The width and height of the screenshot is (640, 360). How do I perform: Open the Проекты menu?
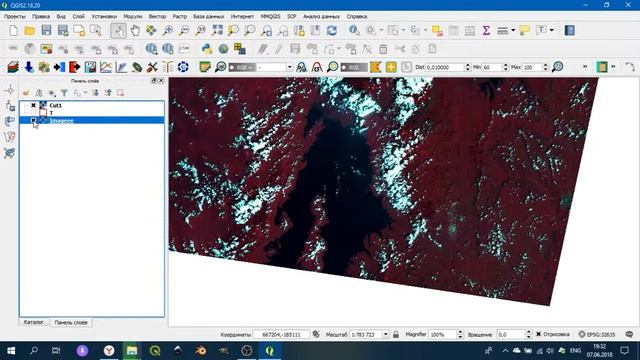(x=15, y=16)
